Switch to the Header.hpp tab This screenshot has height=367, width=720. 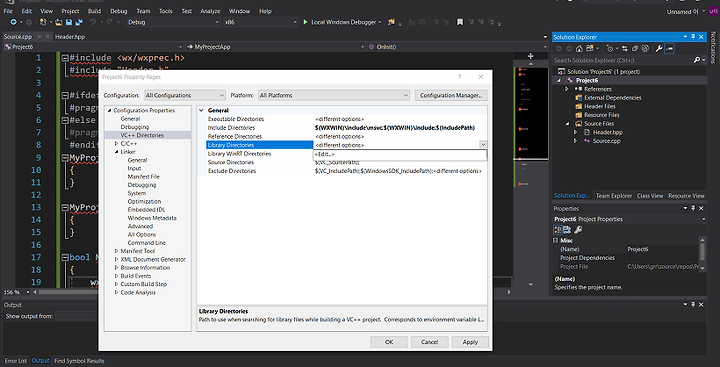pyautogui.click(x=70, y=37)
